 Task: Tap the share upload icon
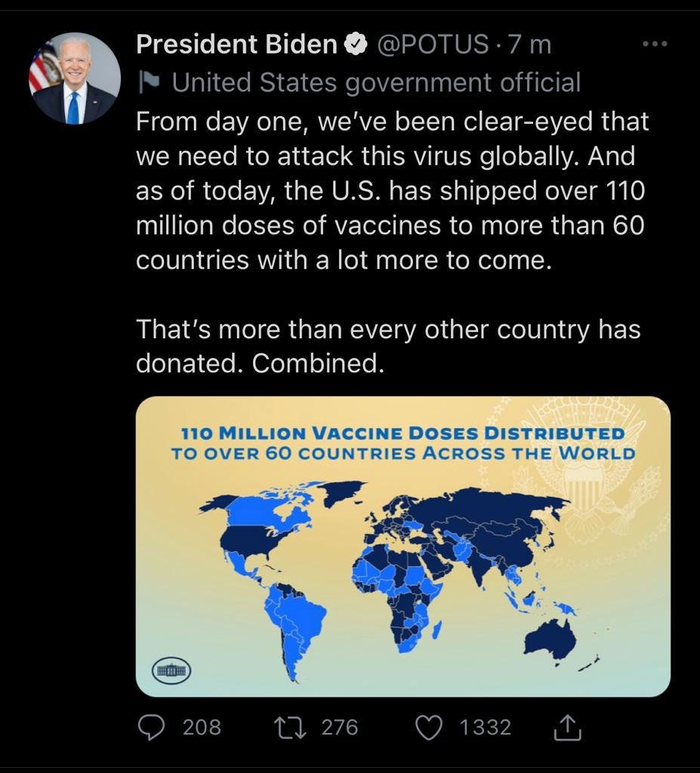pos(567,727)
